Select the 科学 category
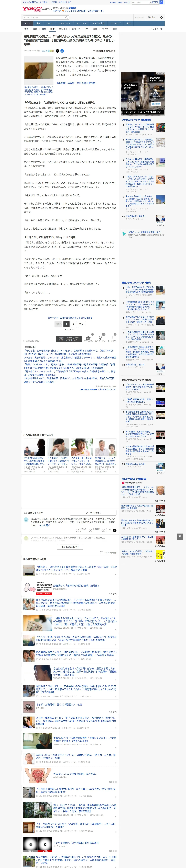186x868 pixels. (x=95, y=29)
